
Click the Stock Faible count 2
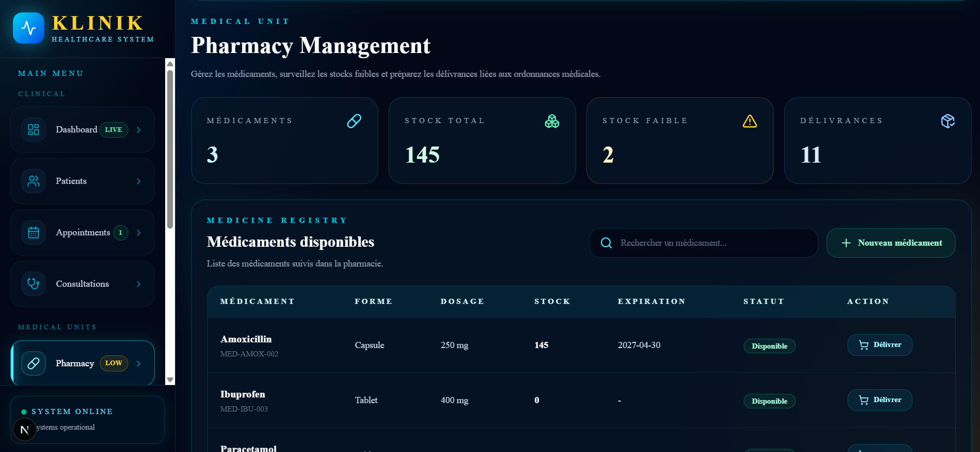click(608, 155)
